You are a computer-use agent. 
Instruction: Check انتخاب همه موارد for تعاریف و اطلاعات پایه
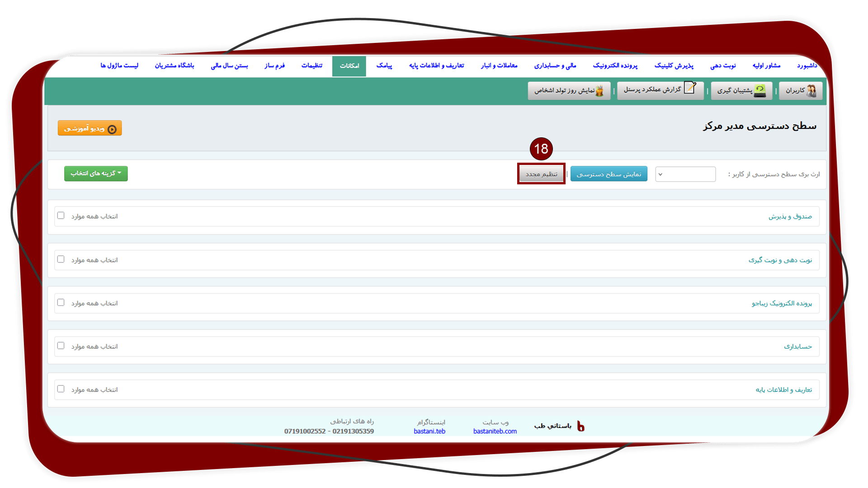click(x=61, y=389)
